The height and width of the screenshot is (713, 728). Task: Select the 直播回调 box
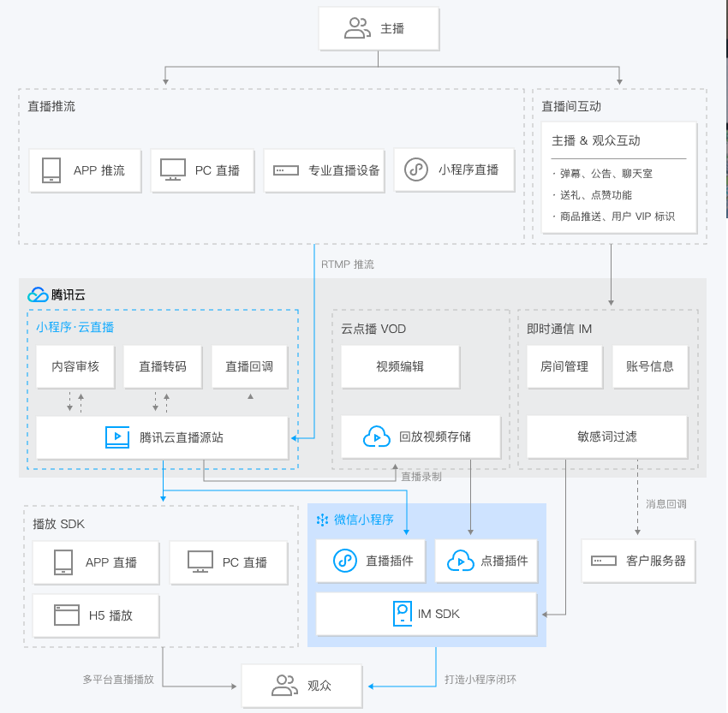[x=249, y=366]
